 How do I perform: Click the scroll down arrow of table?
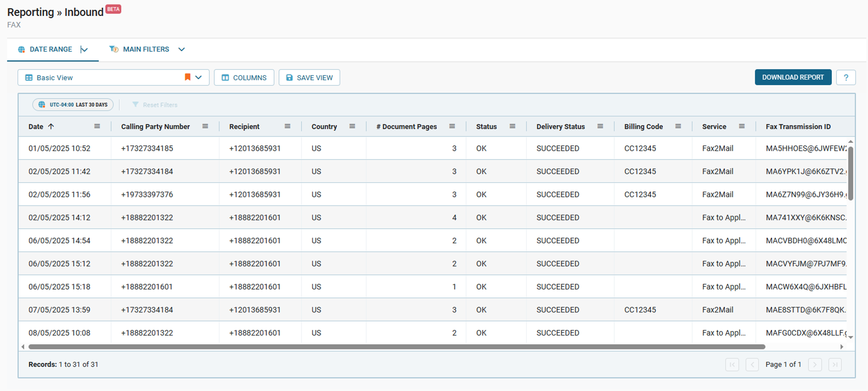coord(851,337)
